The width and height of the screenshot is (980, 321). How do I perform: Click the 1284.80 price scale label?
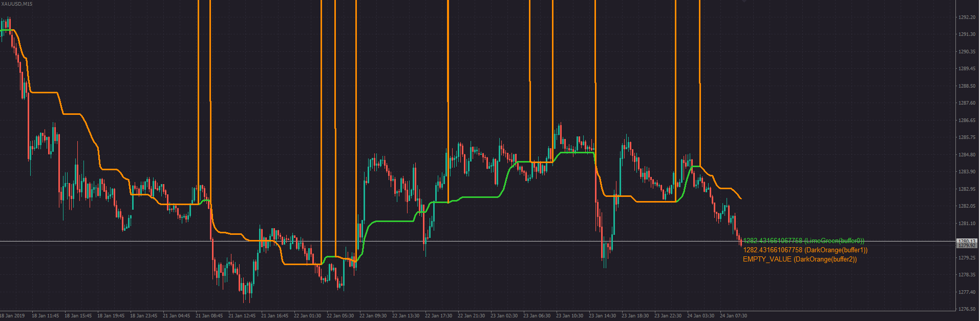pos(967,155)
